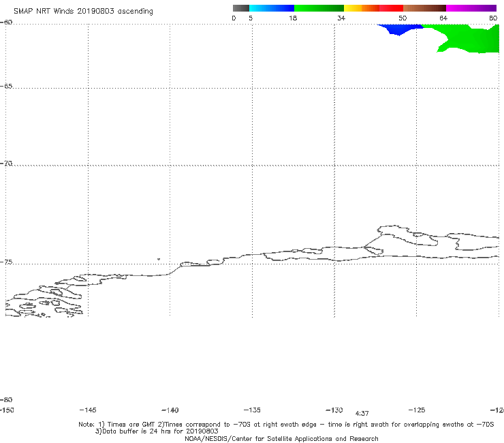Click the small island dot near -141 longitude
Screen dimensions: 504x443
coord(159,259)
